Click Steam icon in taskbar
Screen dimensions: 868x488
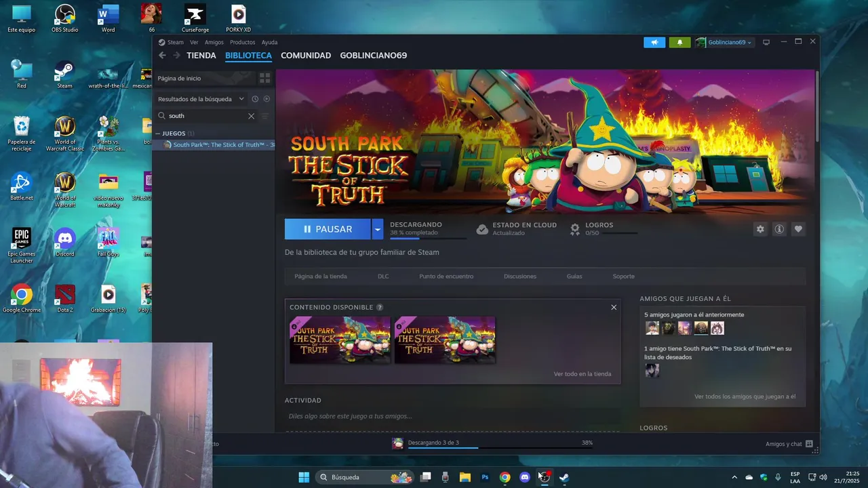[x=564, y=477]
